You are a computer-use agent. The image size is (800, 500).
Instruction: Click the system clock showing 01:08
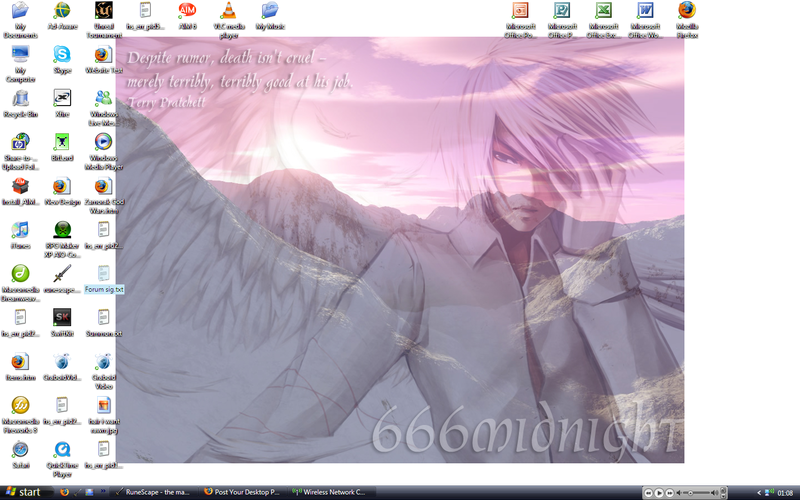785,493
